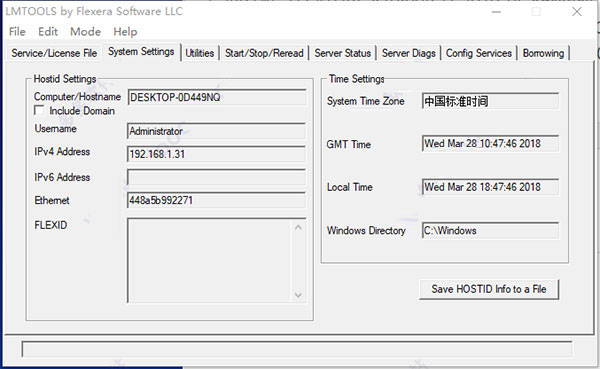Click the FLEXID scrollbar up arrow

pos(298,227)
